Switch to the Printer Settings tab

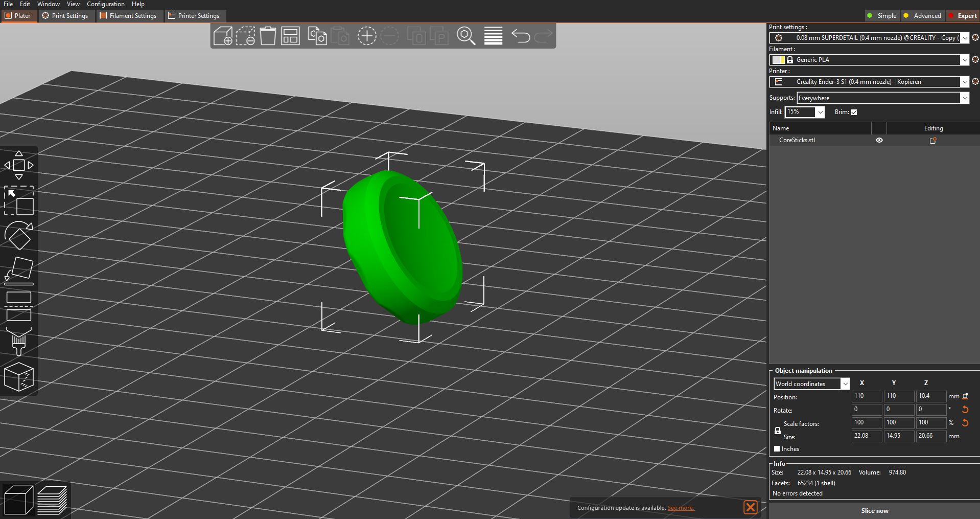(x=194, y=16)
